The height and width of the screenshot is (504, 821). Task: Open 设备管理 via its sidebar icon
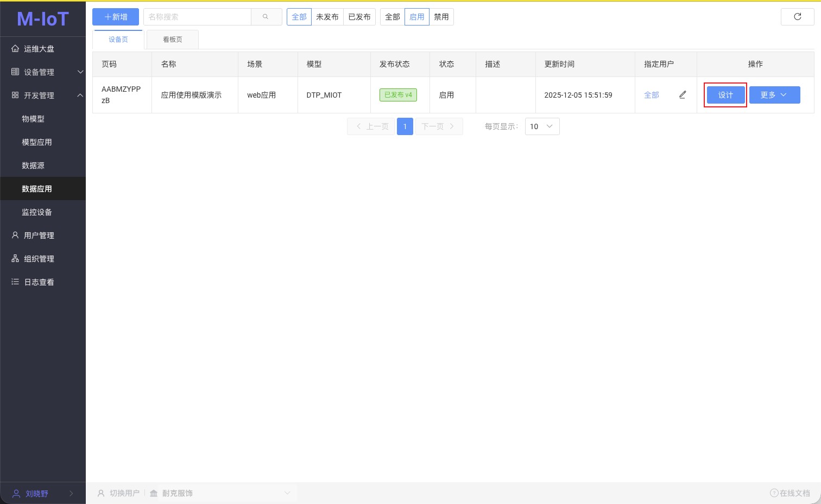[x=15, y=72]
